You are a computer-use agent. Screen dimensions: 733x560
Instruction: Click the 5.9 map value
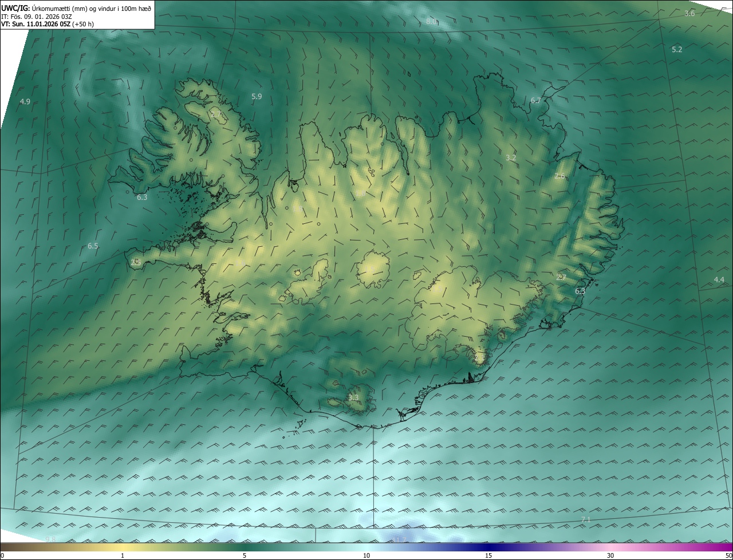click(x=257, y=97)
